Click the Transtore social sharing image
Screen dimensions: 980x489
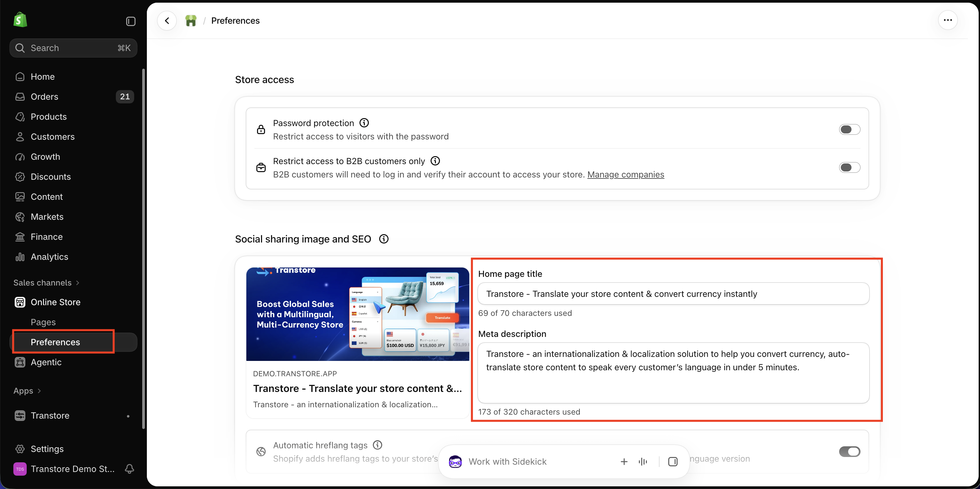click(x=357, y=314)
